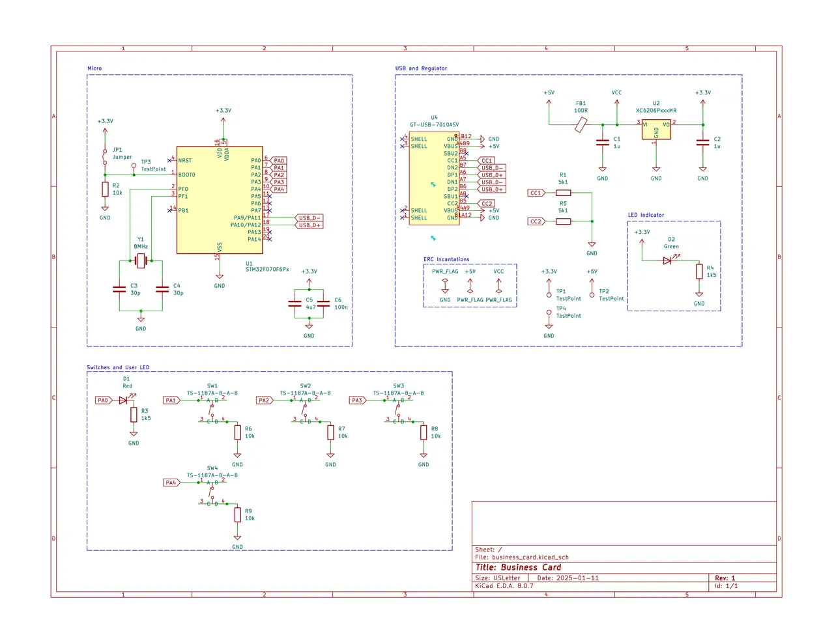The height and width of the screenshot is (644, 834).
Task: Select capacitor C4 30p
Action: [162, 289]
